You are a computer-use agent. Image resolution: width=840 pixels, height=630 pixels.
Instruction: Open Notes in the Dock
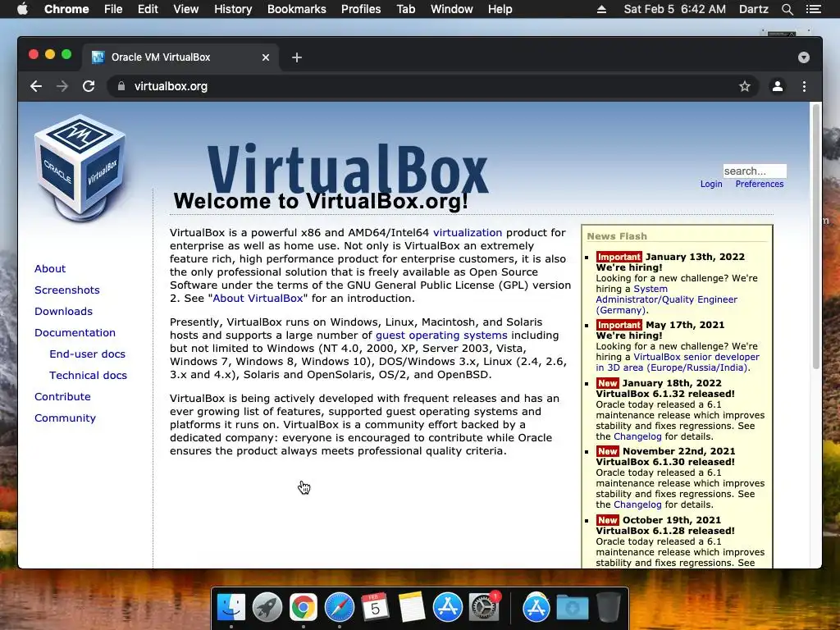[x=412, y=608]
